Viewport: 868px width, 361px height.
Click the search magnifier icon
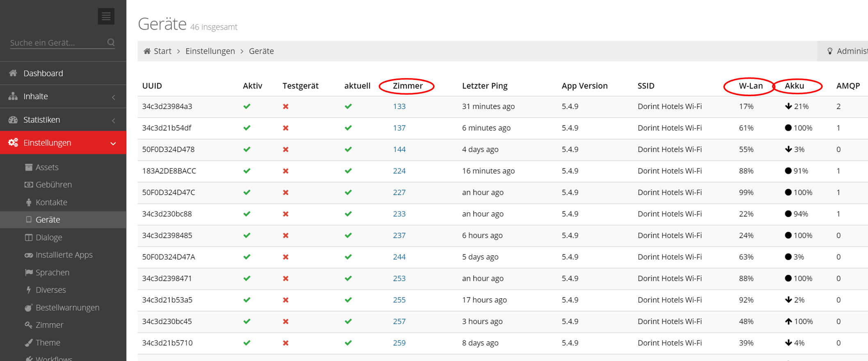click(x=111, y=43)
